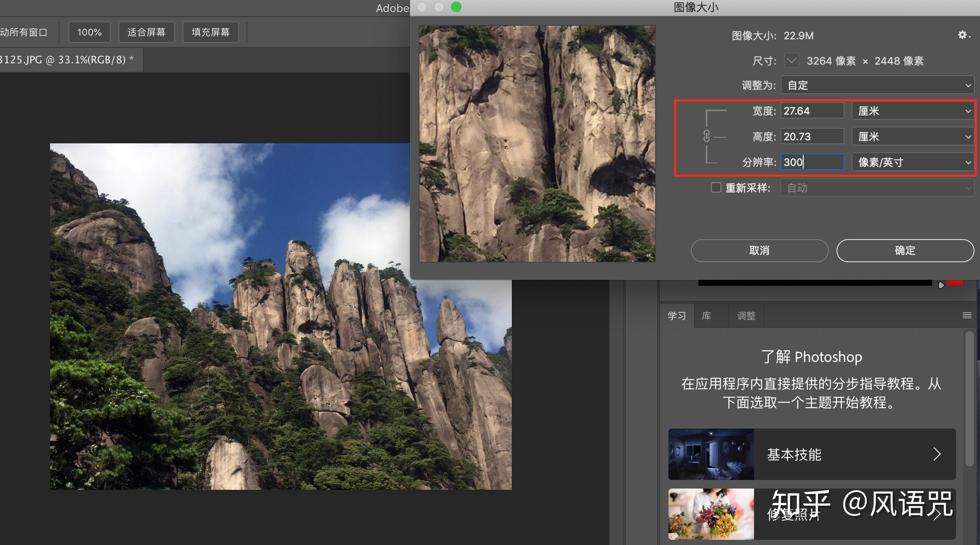
Task: Switch to the 调整 panel tab
Action: [746, 316]
